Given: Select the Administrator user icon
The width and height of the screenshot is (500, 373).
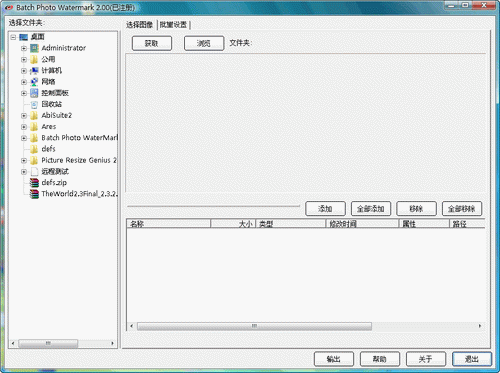Looking at the screenshot, I should point(34,48).
